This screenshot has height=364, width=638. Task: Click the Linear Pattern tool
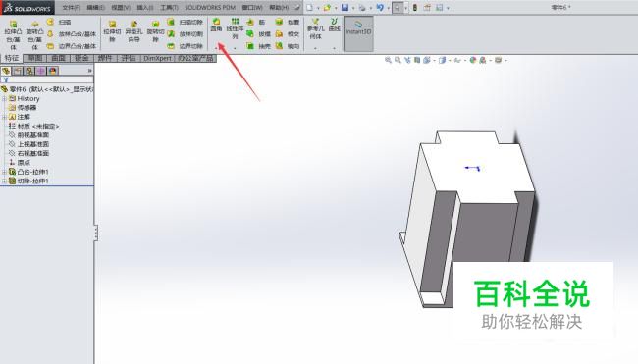[x=235, y=28]
